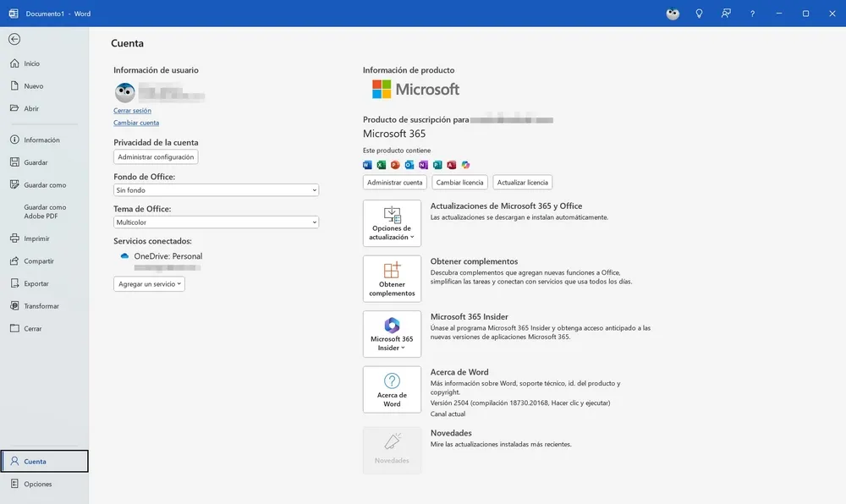Click the 'Este producto contiene' label

coord(397,151)
